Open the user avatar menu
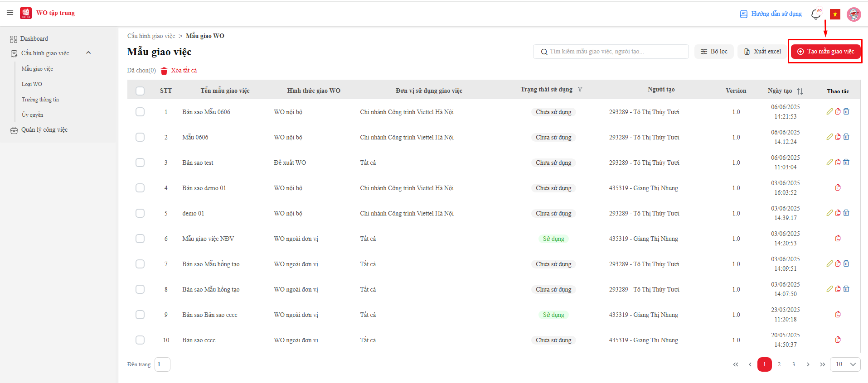This screenshot has width=868, height=383. (x=854, y=14)
